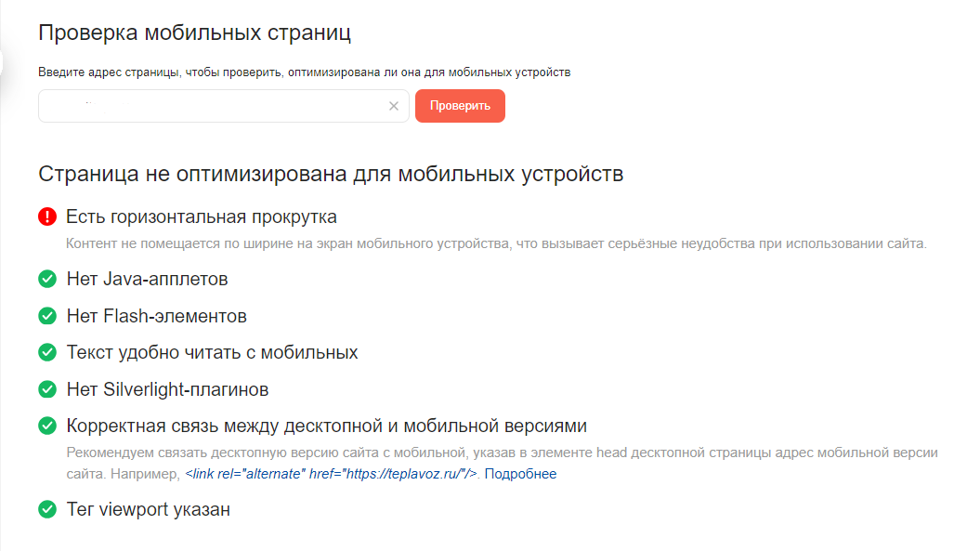The image size is (980, 551).
Task: Click the blue alternate link code example
Action: click(333, 474)
